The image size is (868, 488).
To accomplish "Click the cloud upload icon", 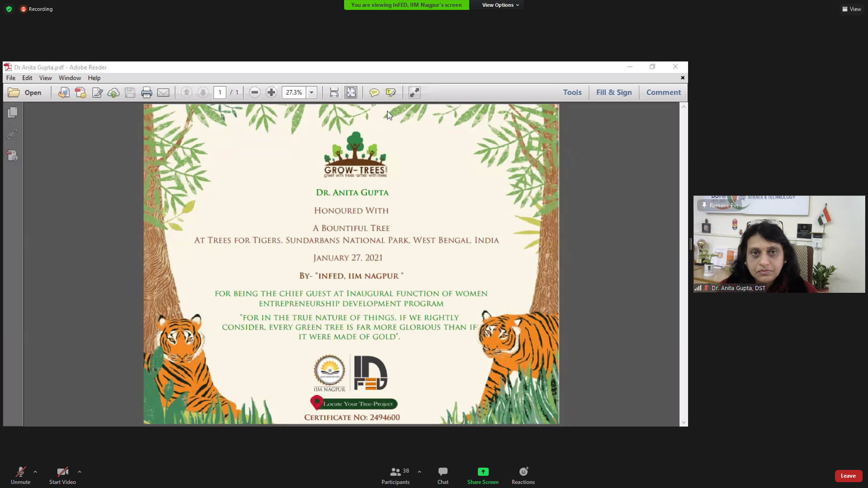I will click(114, 93).
